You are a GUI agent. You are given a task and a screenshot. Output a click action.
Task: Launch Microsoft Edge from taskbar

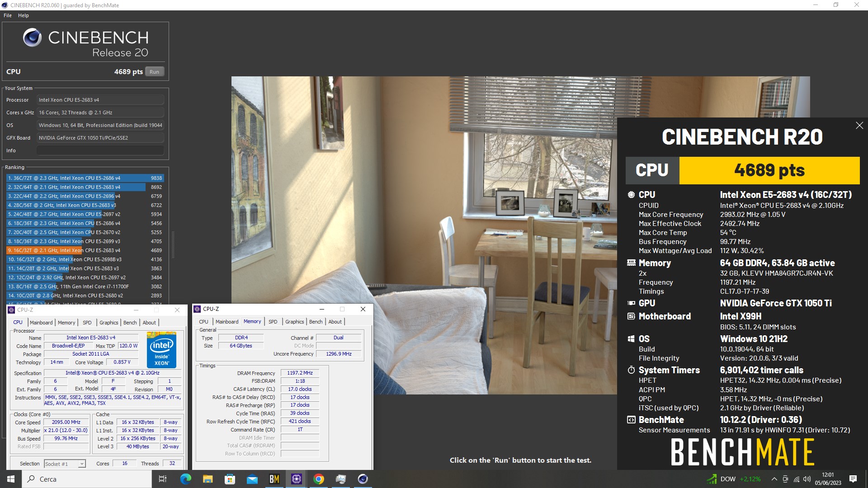(185, 479)
